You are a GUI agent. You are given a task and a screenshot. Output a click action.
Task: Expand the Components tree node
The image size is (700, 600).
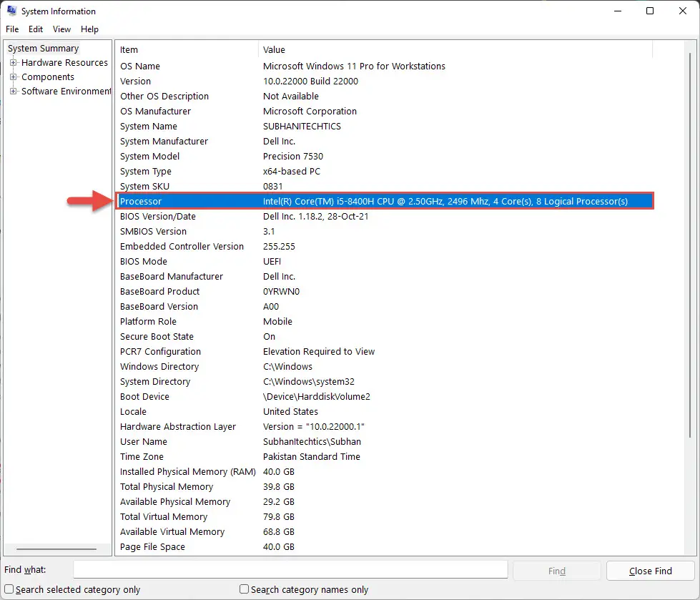pos(14,77)
